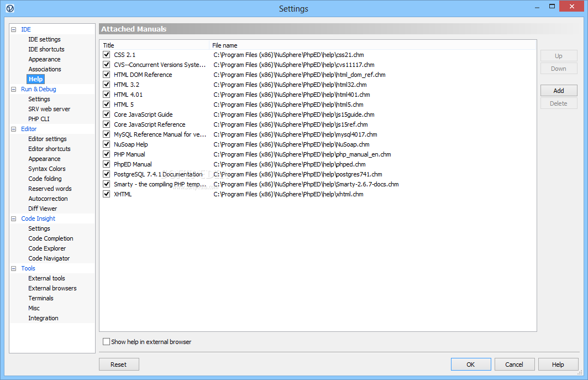588x380 pixels.
Task: Open Diff Viewer settings
Action: pyautogui.click(x=43, y=209)
